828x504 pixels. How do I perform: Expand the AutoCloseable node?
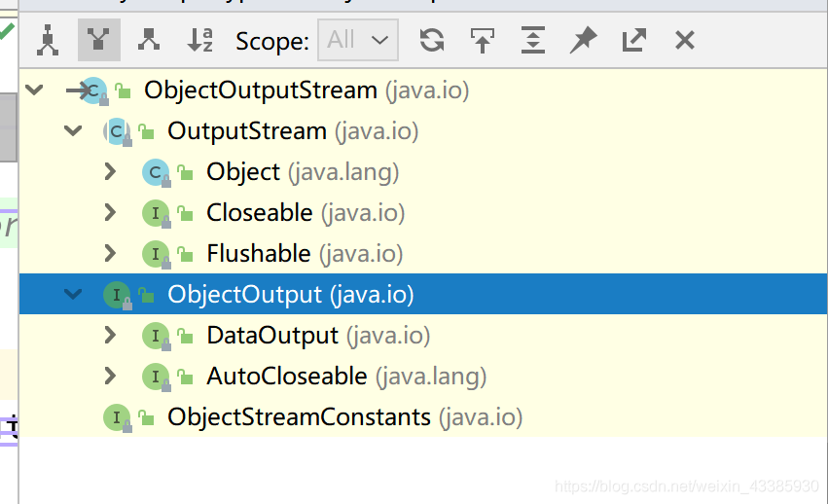click(110, 377)
